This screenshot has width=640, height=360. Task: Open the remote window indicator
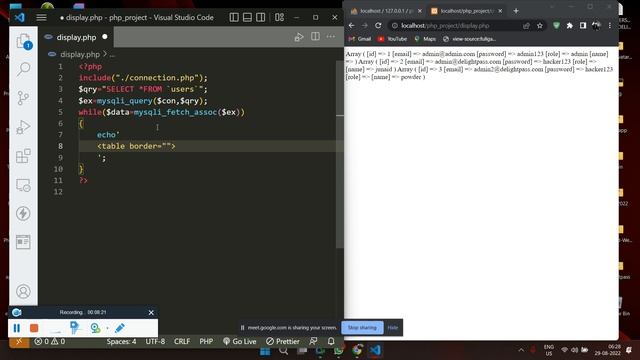pyautogui.click(x=19, y=341)
